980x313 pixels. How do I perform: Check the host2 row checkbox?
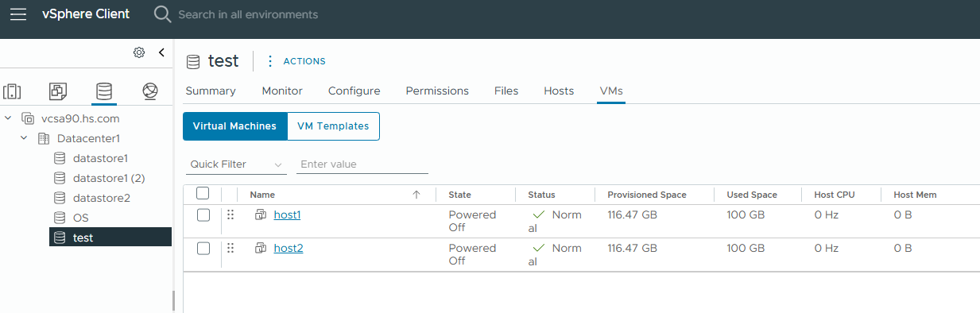(203, 248)
